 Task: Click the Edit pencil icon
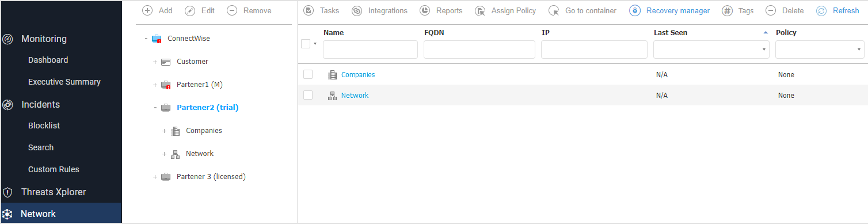pos(190,11)
